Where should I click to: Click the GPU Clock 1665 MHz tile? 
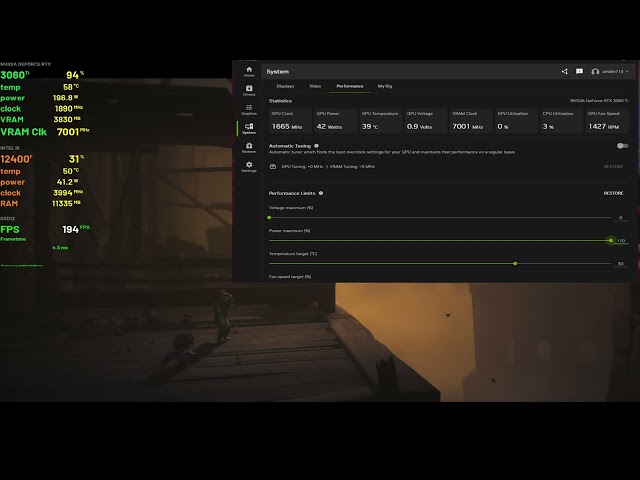290,121
